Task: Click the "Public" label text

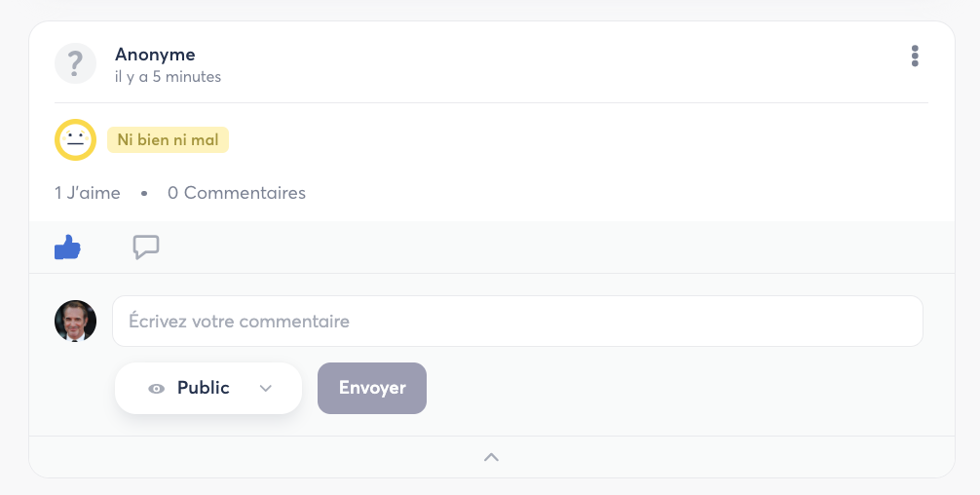Action: pos(204,388)
